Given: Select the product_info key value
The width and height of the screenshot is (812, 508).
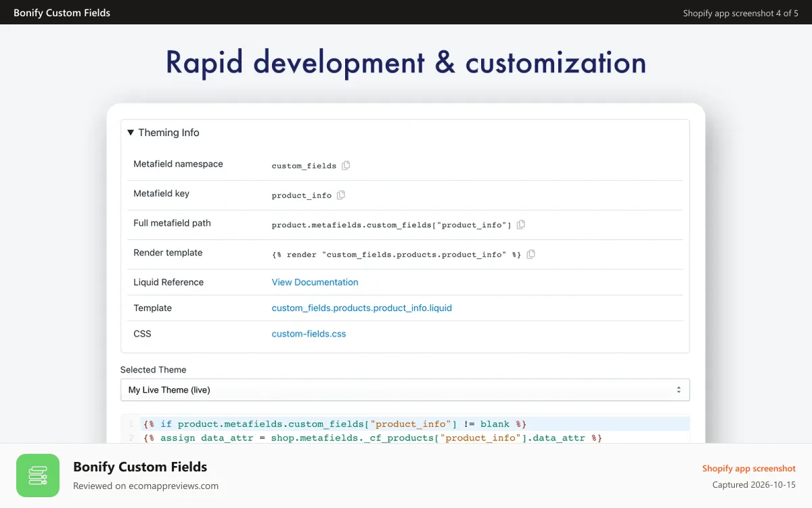Looking at the screenshot, I should click(302, 196).
